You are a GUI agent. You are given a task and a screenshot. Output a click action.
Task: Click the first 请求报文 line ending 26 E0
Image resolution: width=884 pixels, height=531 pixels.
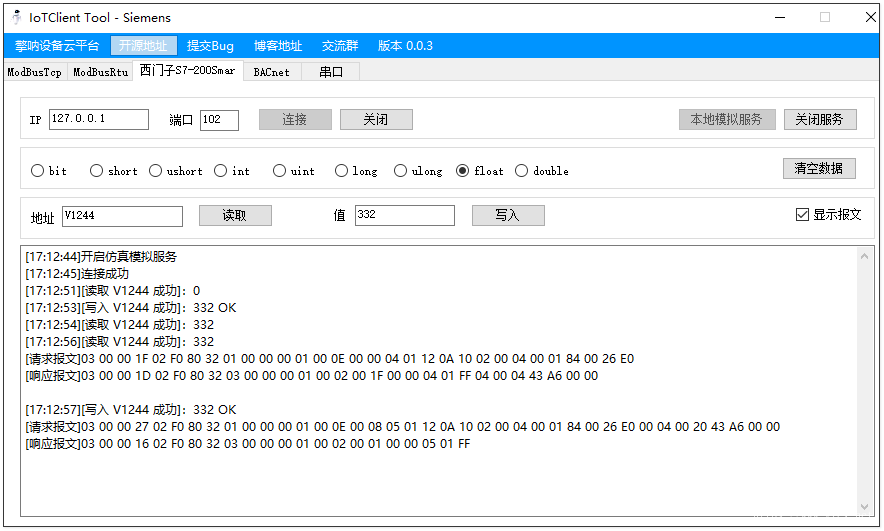(330, 359)
